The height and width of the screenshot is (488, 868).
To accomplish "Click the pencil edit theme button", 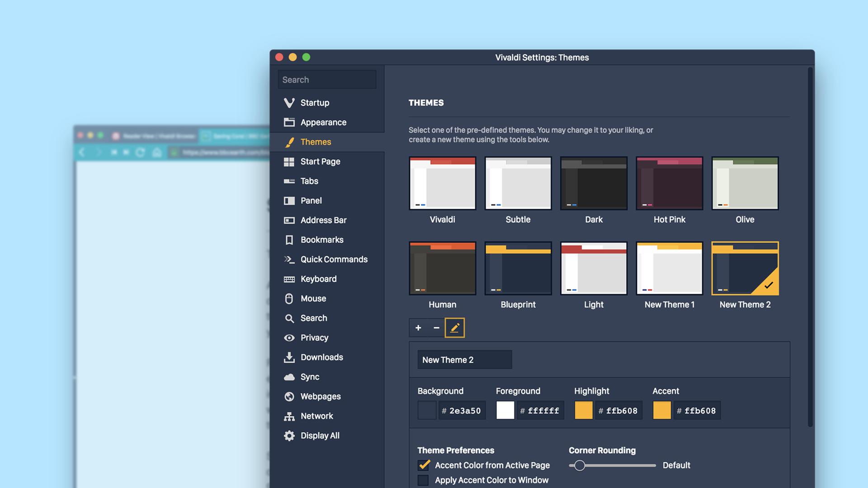I will [x=455, y=328].
